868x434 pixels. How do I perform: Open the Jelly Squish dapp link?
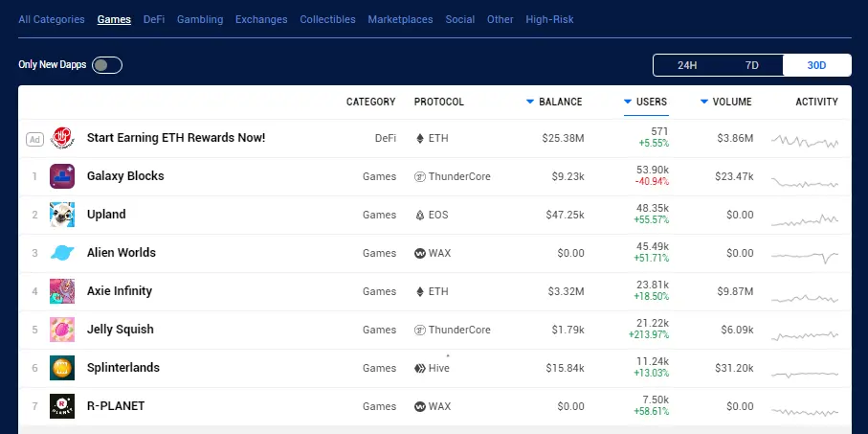[x=121, y=329]
